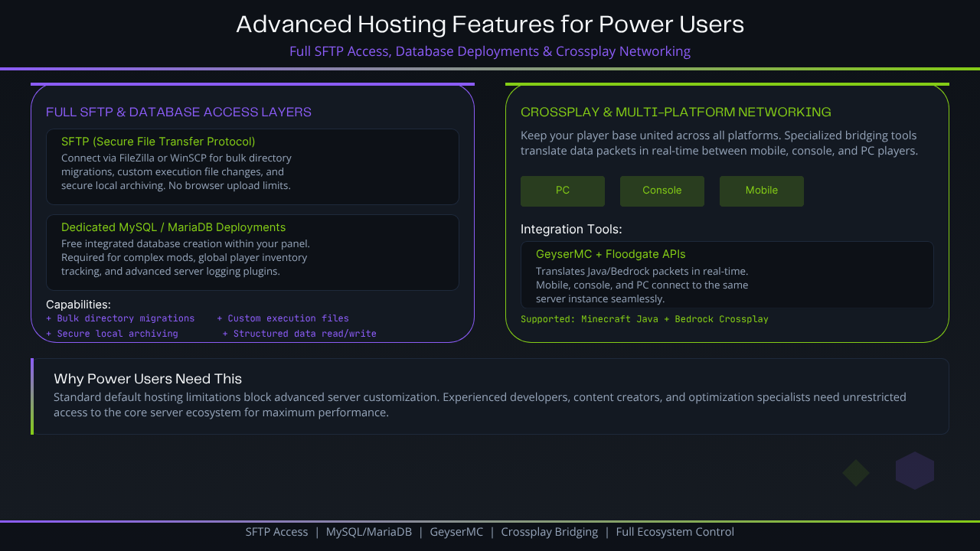Click the 'Capabilities:' label
This screenshot has width=980, height=551.
click(x=78, y=305)
